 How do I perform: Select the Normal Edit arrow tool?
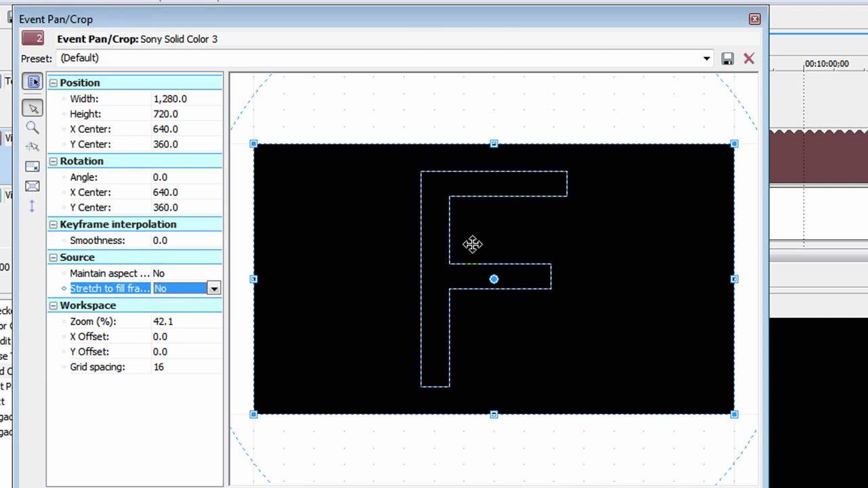pos(33,108)
